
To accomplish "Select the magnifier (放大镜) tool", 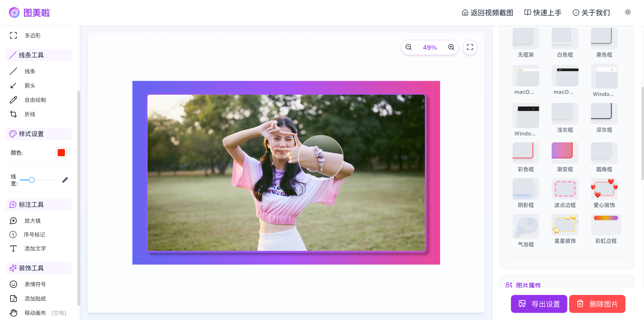I will coord(32,220).
